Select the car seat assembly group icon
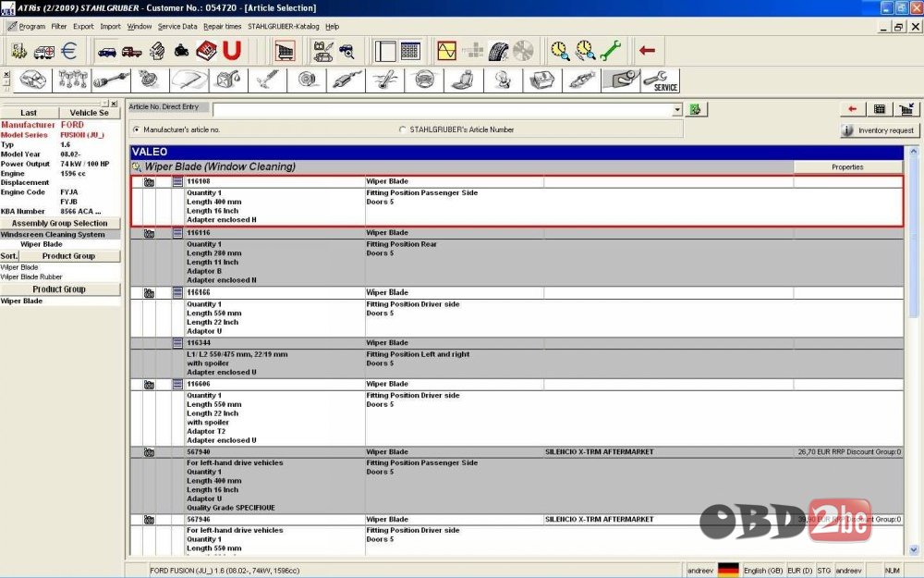The height and width of the screenshot is (578, 924). click(x=464, y=80)
